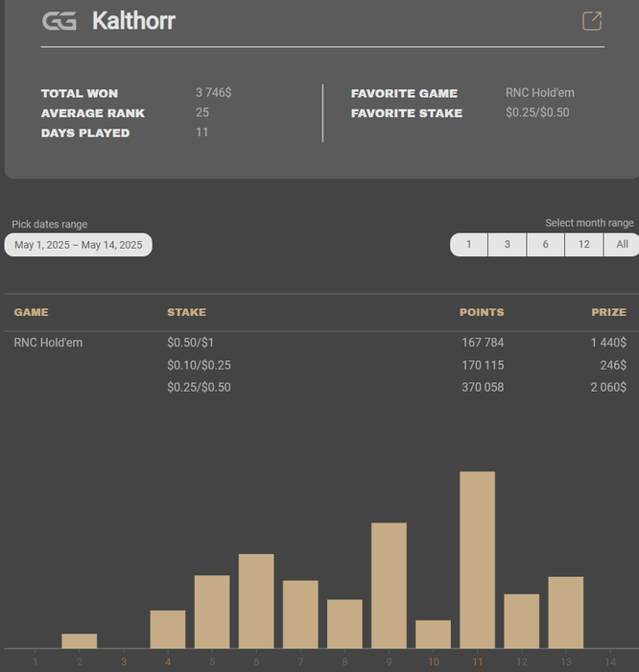Screen dimensions: 639x672
Task: Click the AVERAGE RANK value 25
Action: tap(202, 112)
